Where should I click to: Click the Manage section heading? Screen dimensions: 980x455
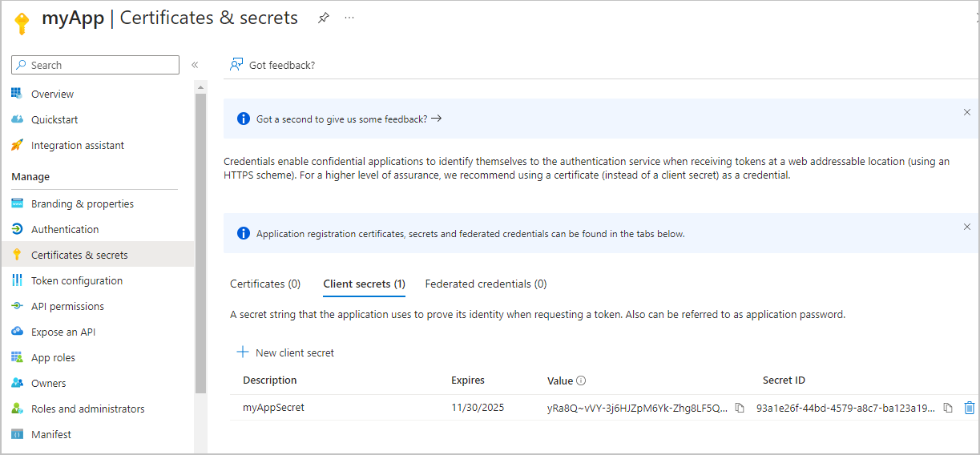(x=30, y=176)
